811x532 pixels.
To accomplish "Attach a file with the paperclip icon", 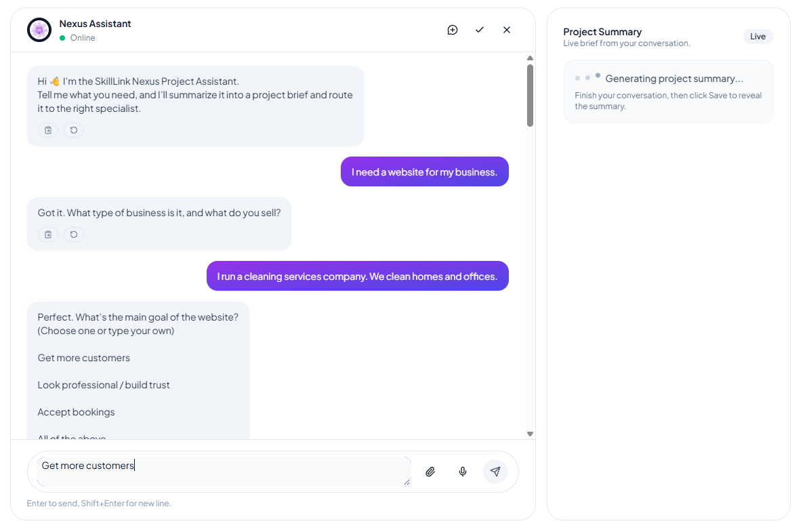I will tap(430, 472).
